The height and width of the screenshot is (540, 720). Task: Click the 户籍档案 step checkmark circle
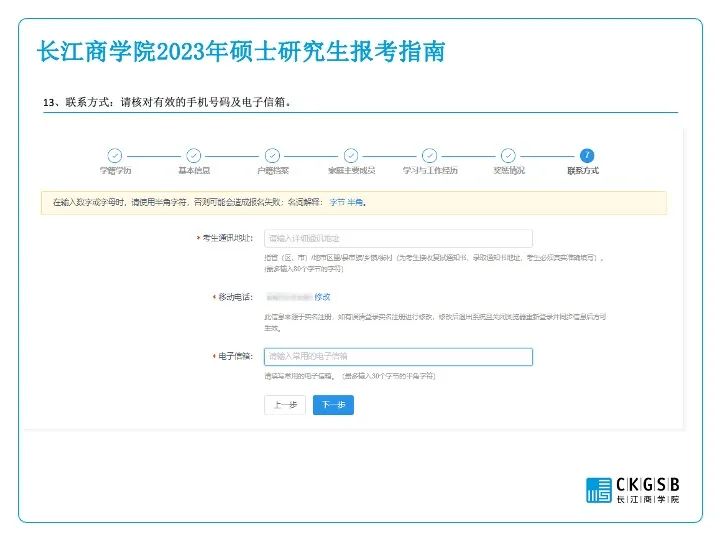[272, 156]
